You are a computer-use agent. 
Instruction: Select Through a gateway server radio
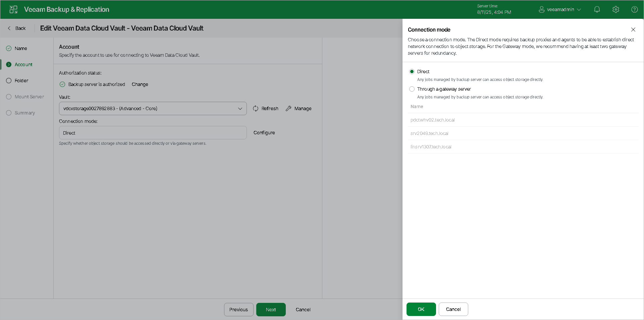[x=412, y=89]
